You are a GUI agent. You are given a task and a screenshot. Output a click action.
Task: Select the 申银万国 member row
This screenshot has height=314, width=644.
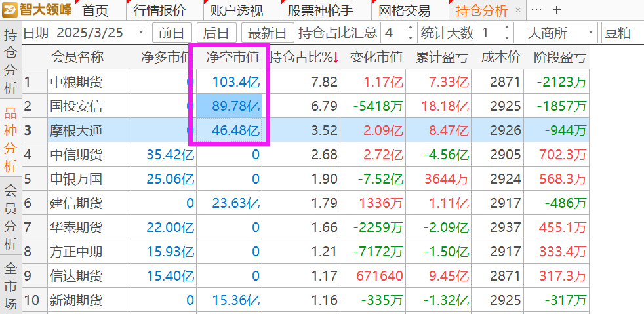[306, 179]
